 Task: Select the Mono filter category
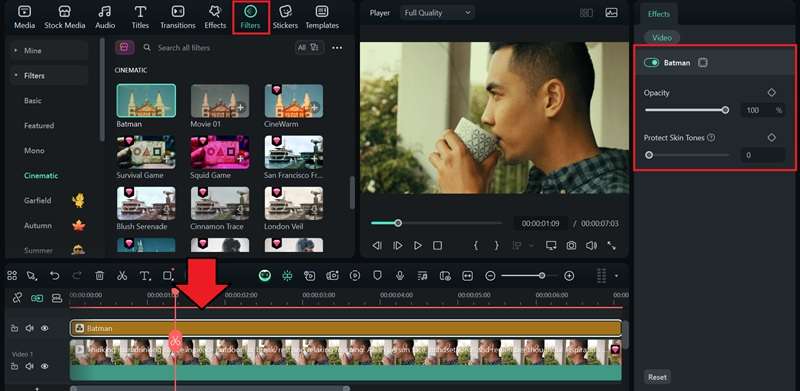34,151
